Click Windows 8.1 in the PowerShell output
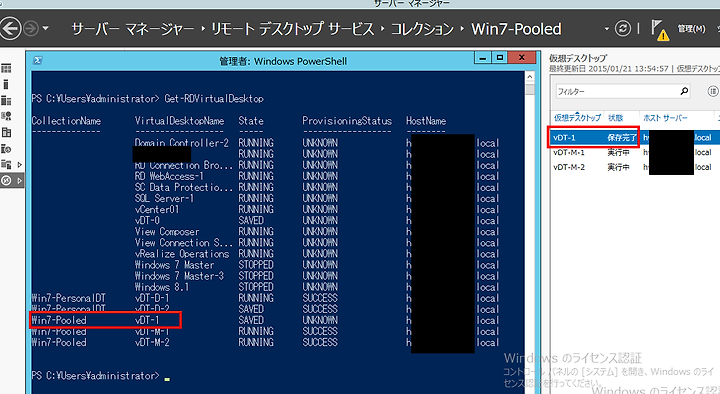The height and width of the screenshot is (394, 720). (x=162, y=287)
